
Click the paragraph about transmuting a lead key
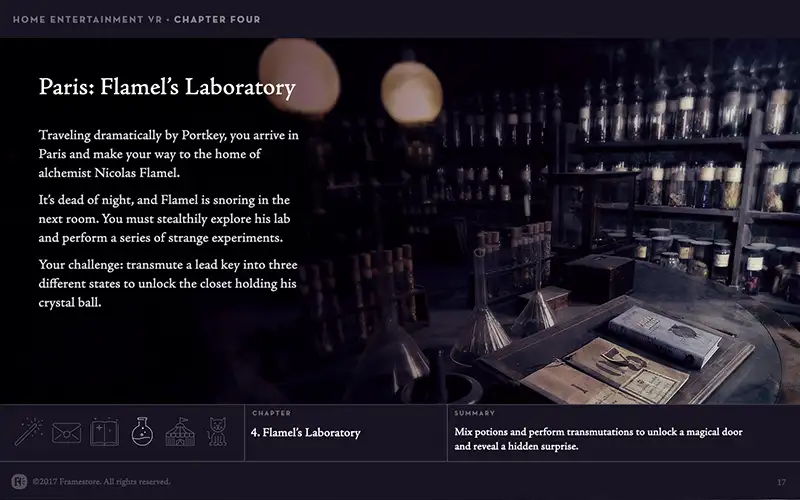point(168,283)
